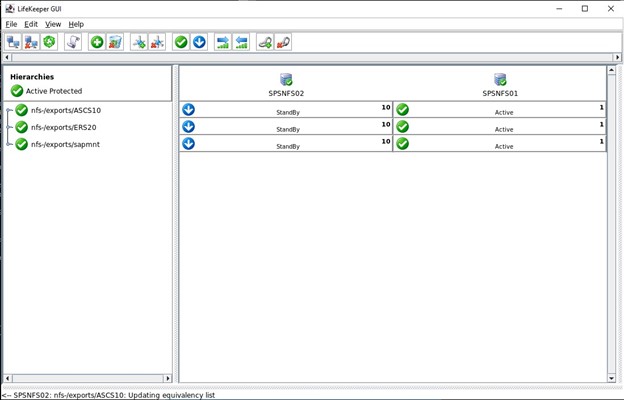Expand the nfs-/exports/sapmnt tree node
Image resolution: width=624 pixels, height=400 pixels.
10,144
